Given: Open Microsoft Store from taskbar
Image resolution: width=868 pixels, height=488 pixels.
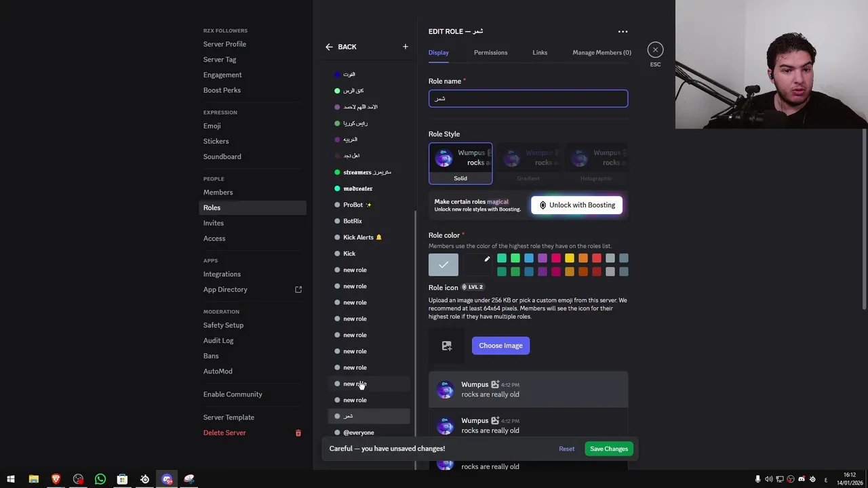Looking at the screenshot, I should (122, 479).
